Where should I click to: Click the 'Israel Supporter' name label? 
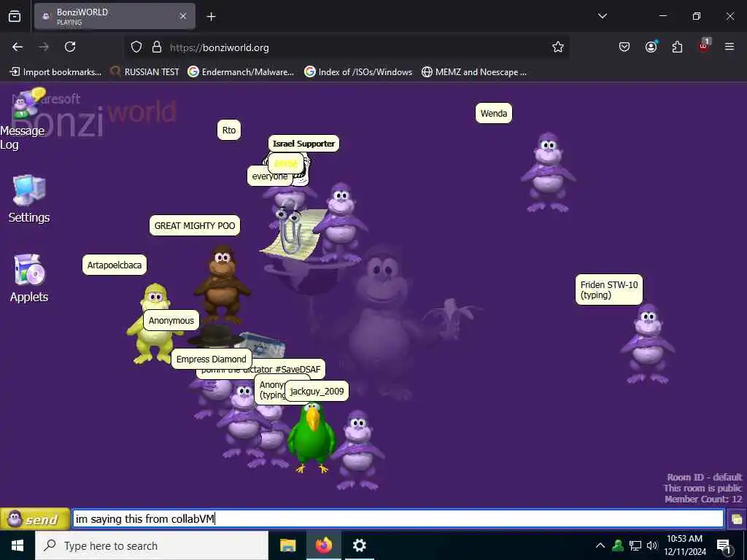point(303,144)
